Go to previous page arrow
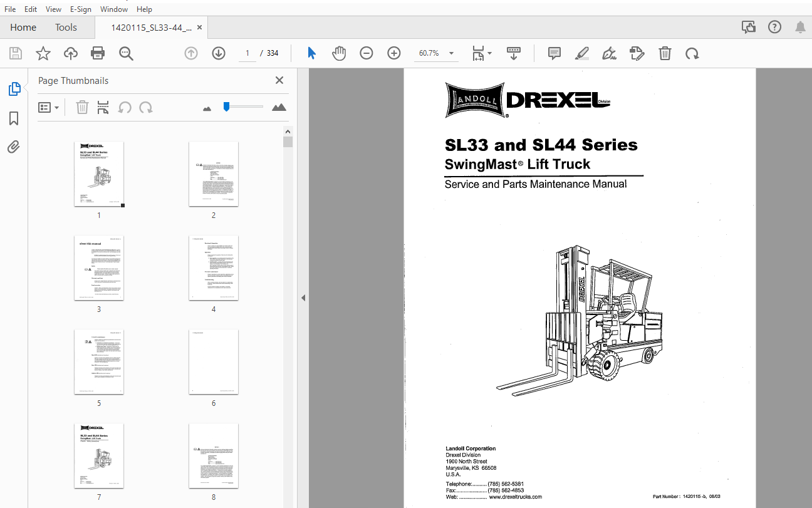Screen dimensions: 812x508 pos(191,53)
